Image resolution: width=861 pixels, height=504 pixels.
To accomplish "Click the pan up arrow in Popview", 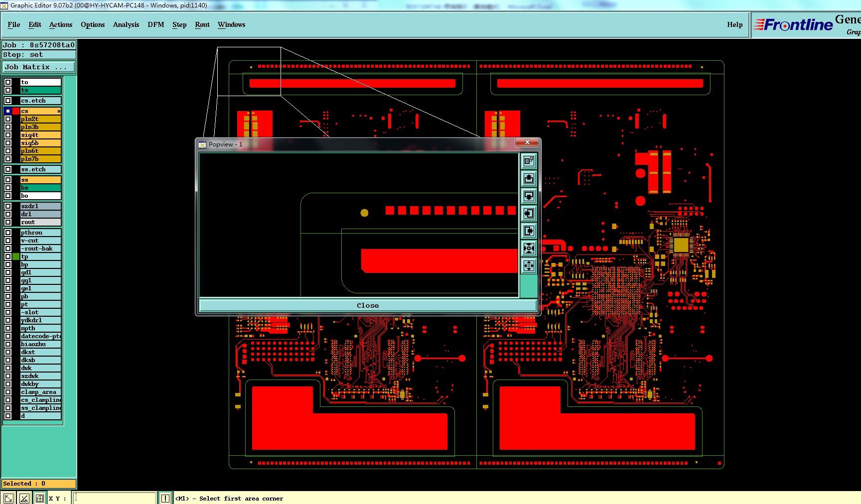I will 529,178.
